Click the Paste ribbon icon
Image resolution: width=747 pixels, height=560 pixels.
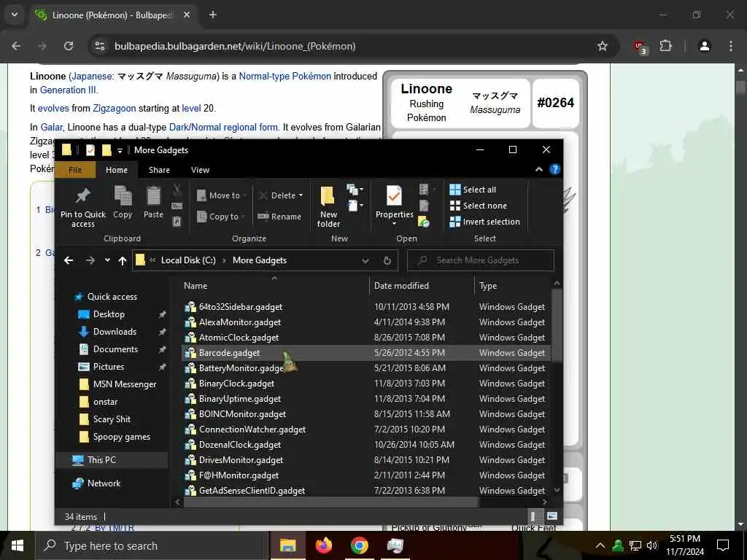coord(153,195)
